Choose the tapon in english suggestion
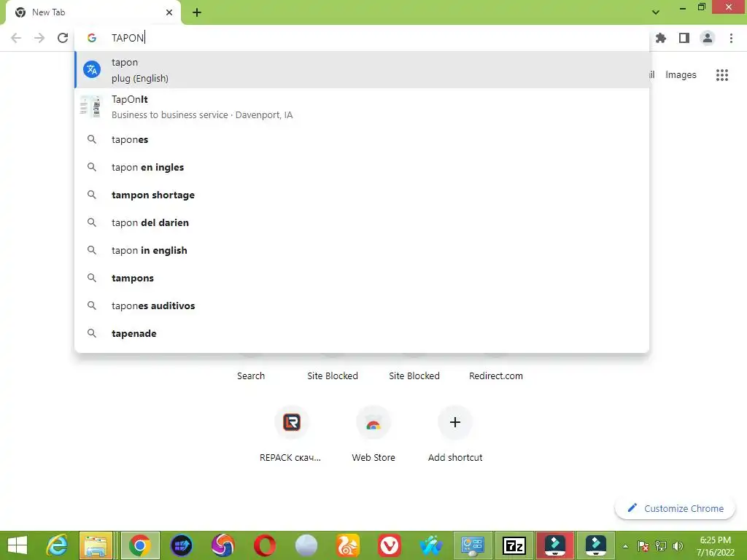 [362, 250]
